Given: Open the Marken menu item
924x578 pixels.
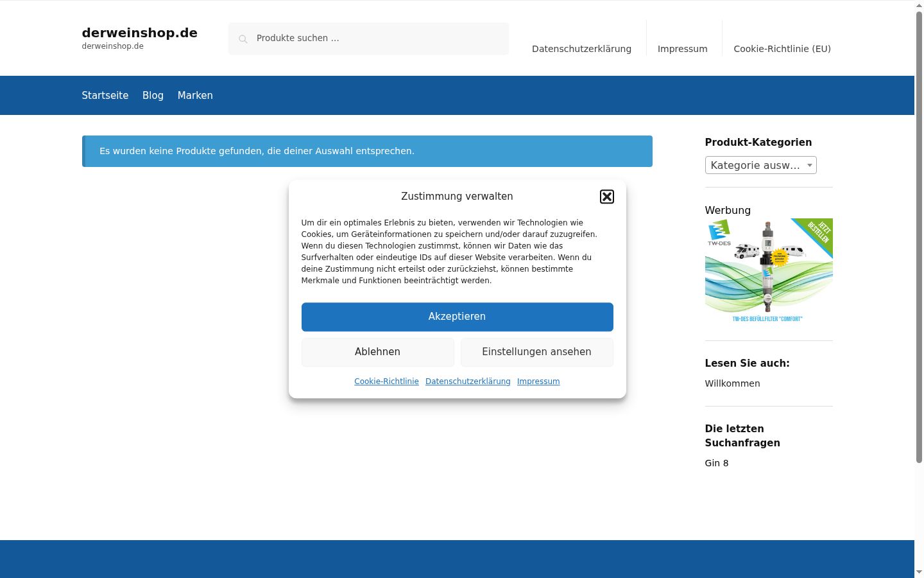Looking at the screenshot, I should coord(195,95).
